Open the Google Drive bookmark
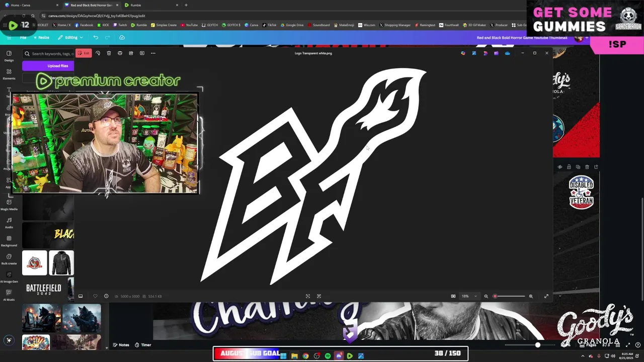Viewport: 644px width, 362px height. pyautogui.click(x=292, y=25)
